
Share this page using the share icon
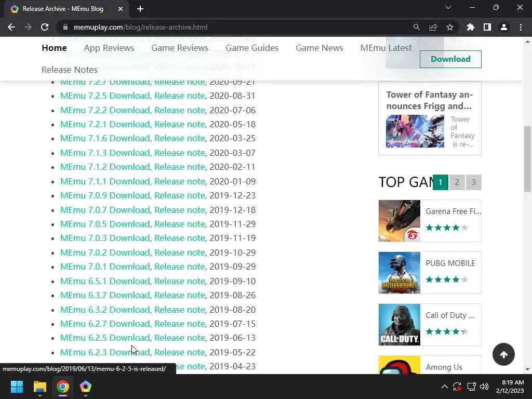pos(433,27)
